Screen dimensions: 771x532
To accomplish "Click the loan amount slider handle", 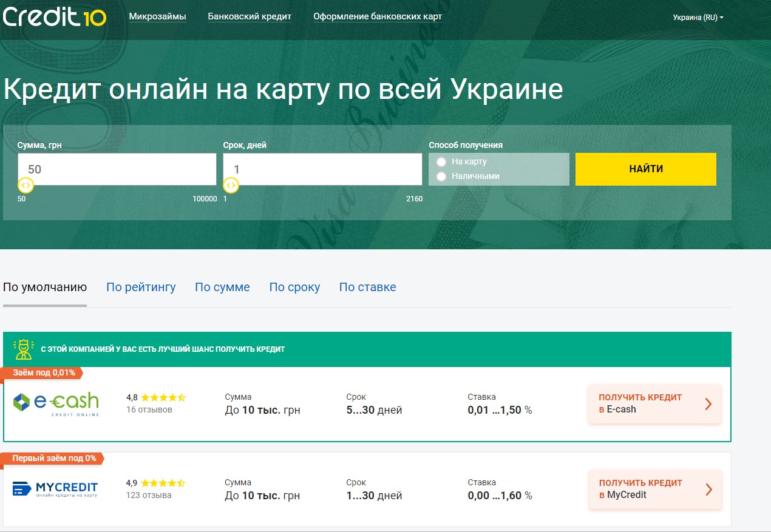I will (x=25, y=186).
